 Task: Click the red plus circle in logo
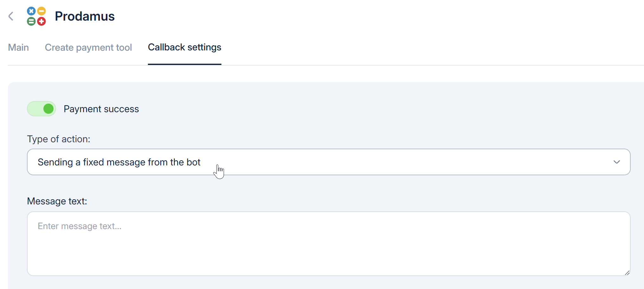(41, 22)
